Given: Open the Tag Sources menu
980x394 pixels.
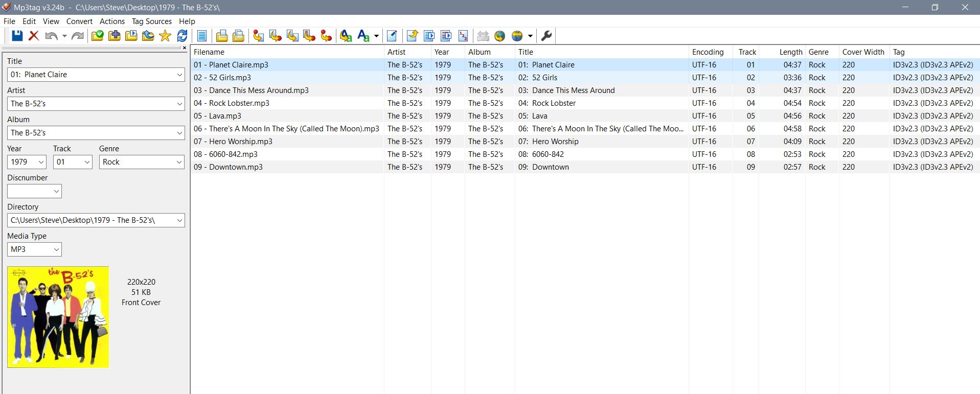Looking at the screenshot, I should point(151,21).
